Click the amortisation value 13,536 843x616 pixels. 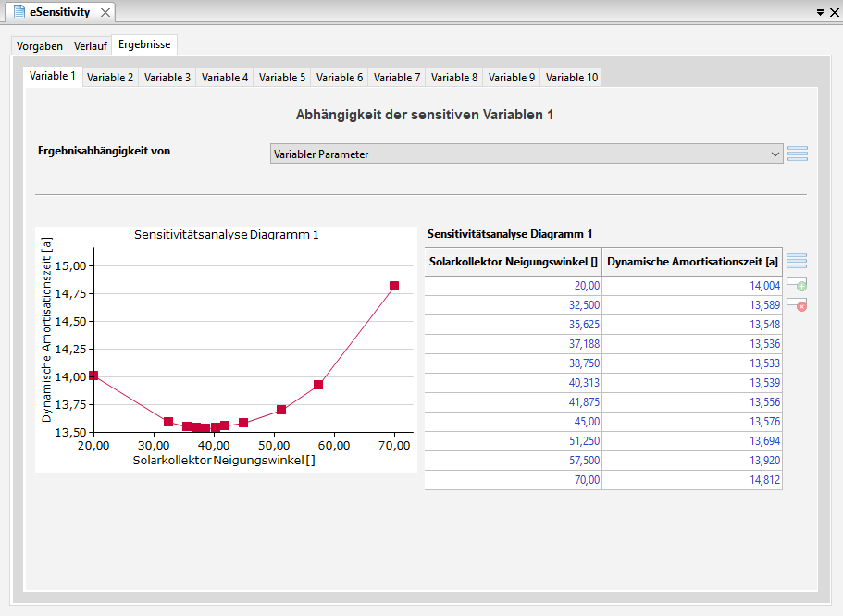692,344
